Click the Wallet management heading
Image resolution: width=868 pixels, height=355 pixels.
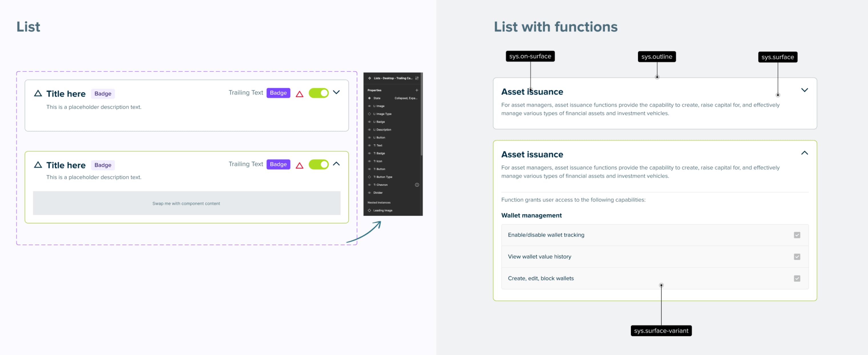[531, 215]
